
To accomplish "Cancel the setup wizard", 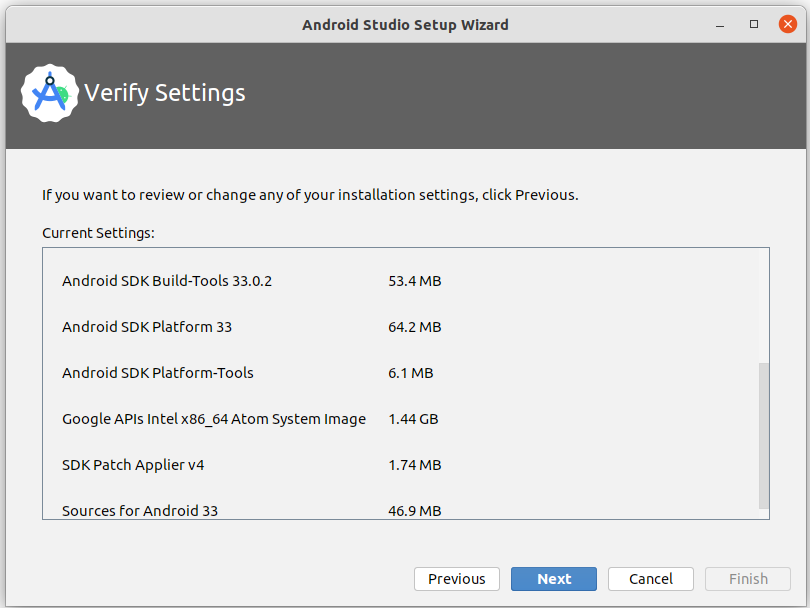I will point(650,579).
